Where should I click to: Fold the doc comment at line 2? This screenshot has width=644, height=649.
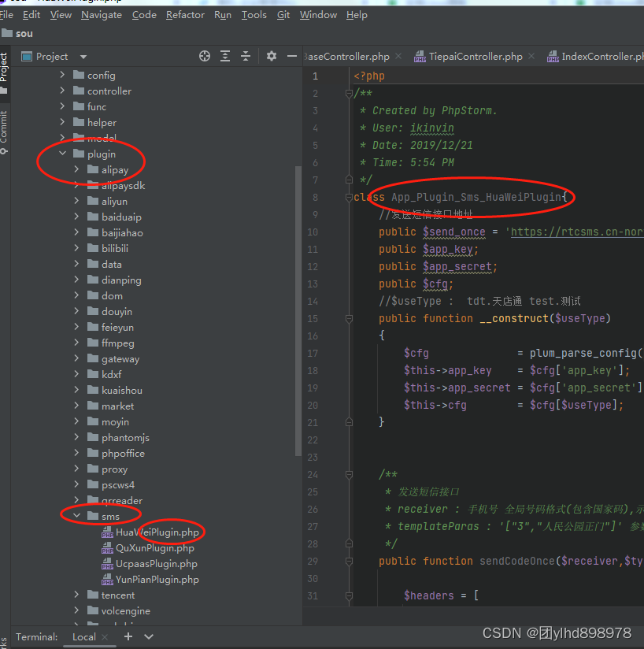(x=349, y=94)
